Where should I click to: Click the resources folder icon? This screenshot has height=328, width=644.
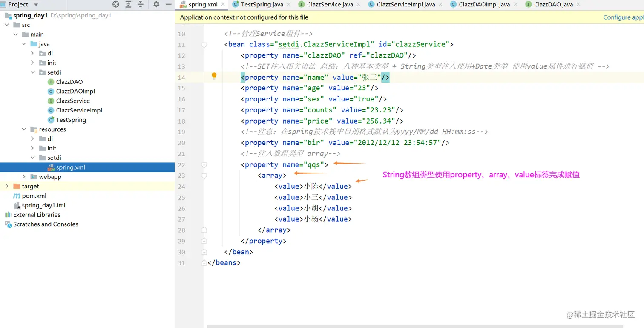(x=34, y=129)
